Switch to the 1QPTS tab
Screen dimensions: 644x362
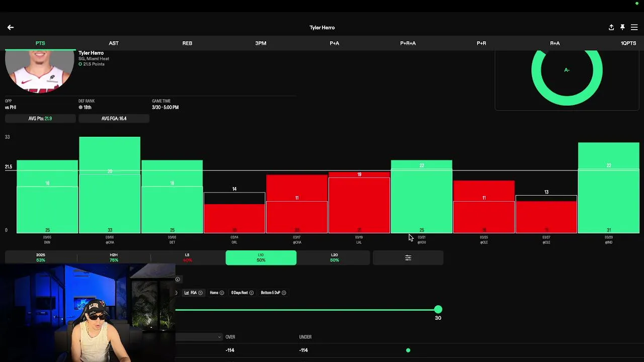[628, 43]
